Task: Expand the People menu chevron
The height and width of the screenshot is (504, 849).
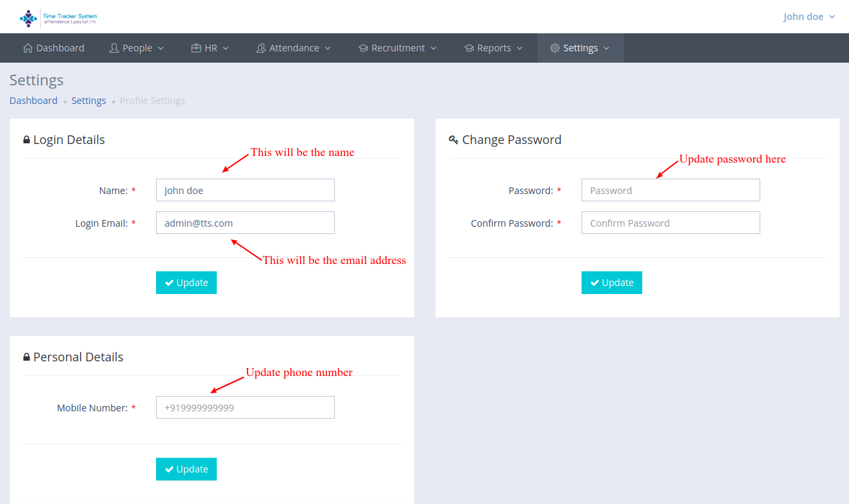Action: 161,49
